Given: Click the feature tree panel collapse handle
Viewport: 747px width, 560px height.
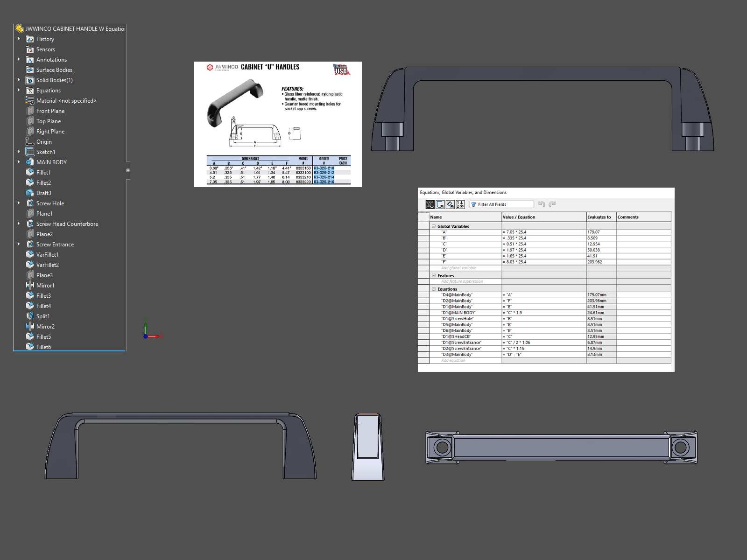Looking at the screenshot, I should pyautogui.click(x=128, y=170).
